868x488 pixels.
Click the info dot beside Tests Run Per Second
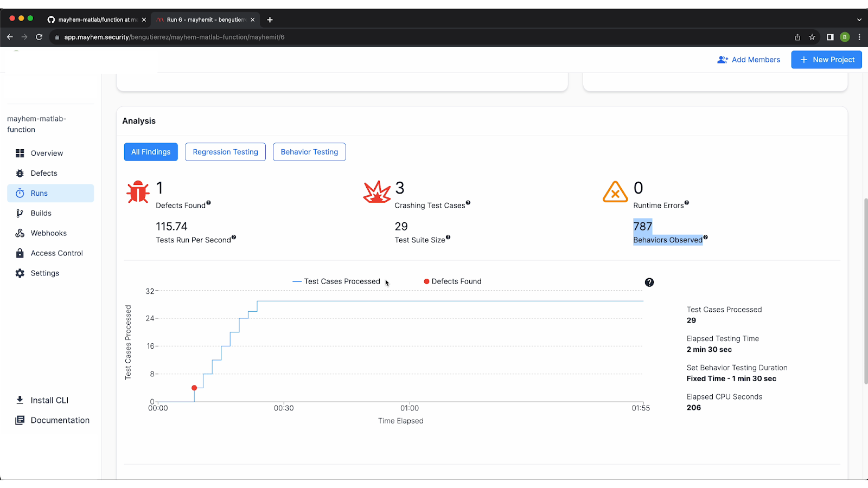point(234,237)
